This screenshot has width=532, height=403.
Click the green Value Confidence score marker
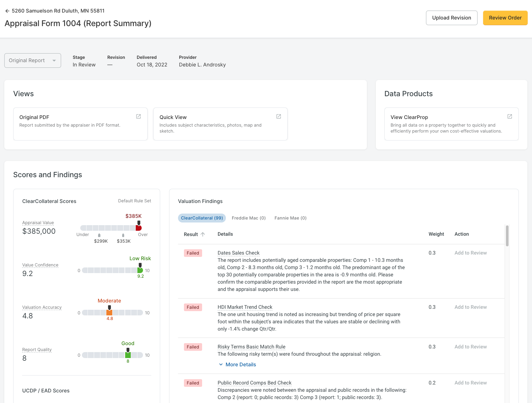tap(140, 270)
